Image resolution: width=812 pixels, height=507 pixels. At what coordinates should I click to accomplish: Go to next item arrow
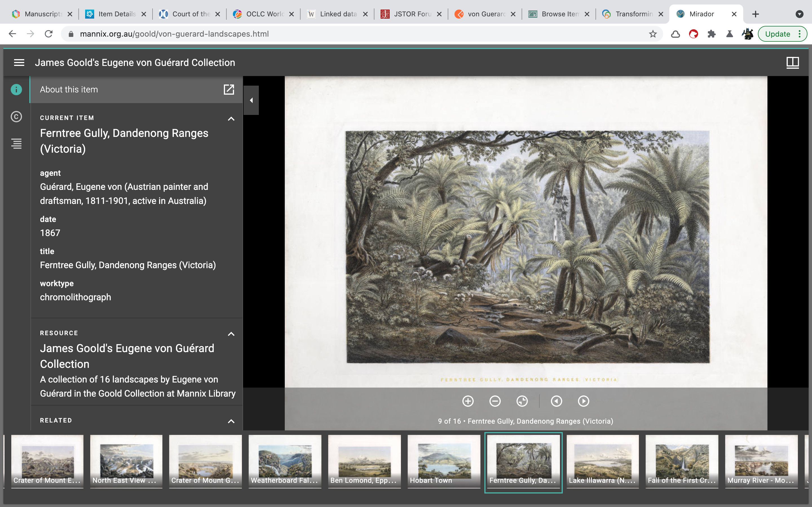584,401
